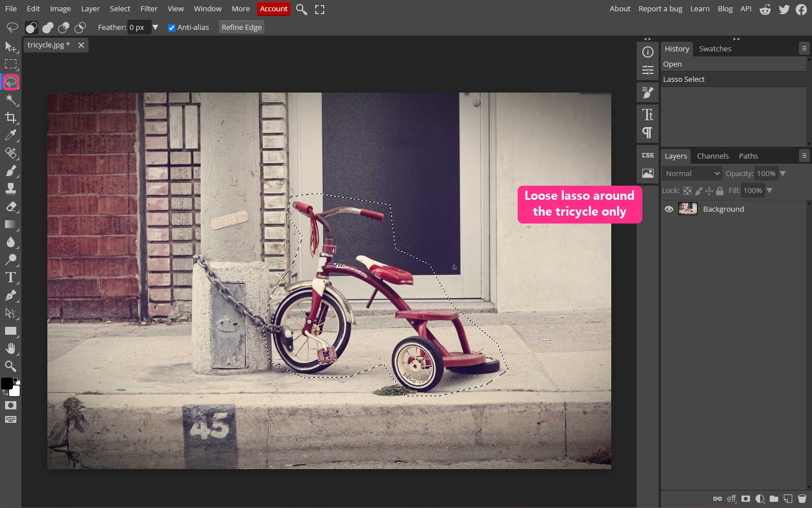Select the Clone Stamp tool
Viewport: 812px width, 508px height.
tap(11, 189)
